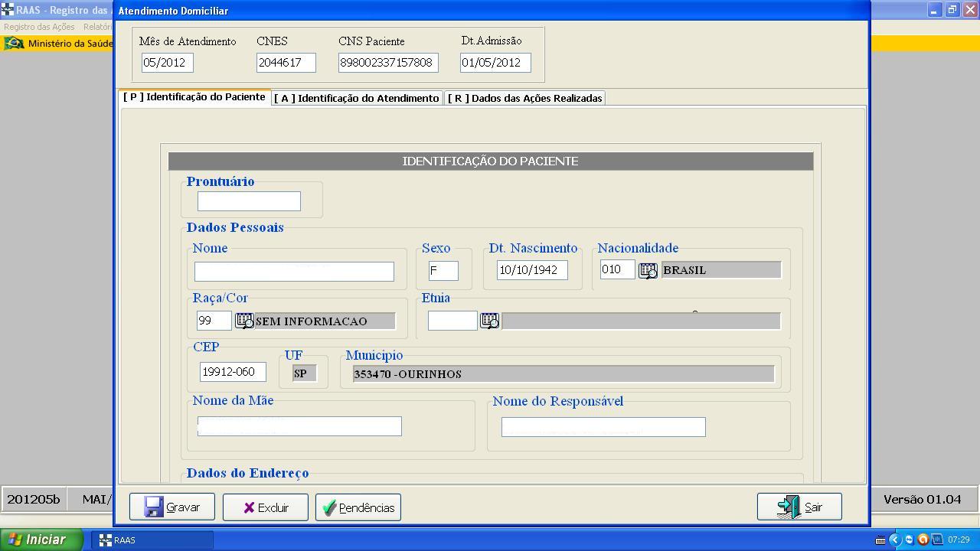Click the CNS Paciente number field

click(388, 63)
